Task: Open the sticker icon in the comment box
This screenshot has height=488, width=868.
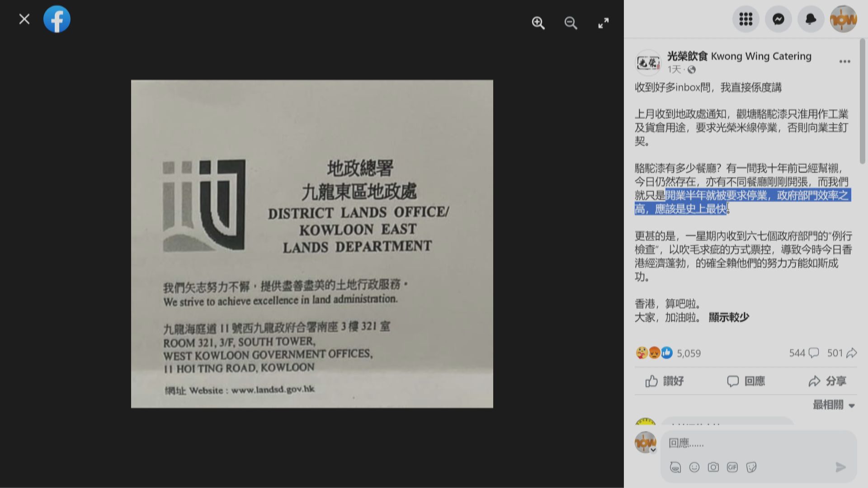Action: [752, 467]
